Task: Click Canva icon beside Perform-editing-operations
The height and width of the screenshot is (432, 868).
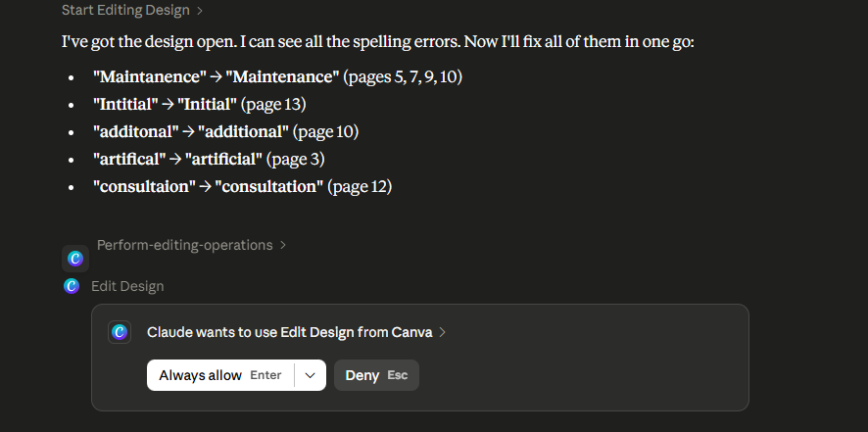Action: click(75, 258)
